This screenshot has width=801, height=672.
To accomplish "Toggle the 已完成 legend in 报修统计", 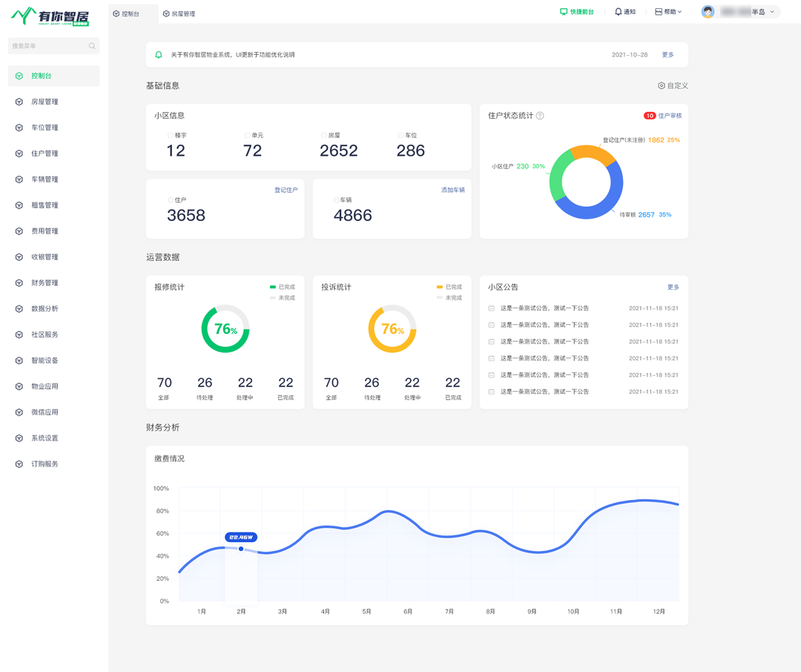I will (282, 287).
